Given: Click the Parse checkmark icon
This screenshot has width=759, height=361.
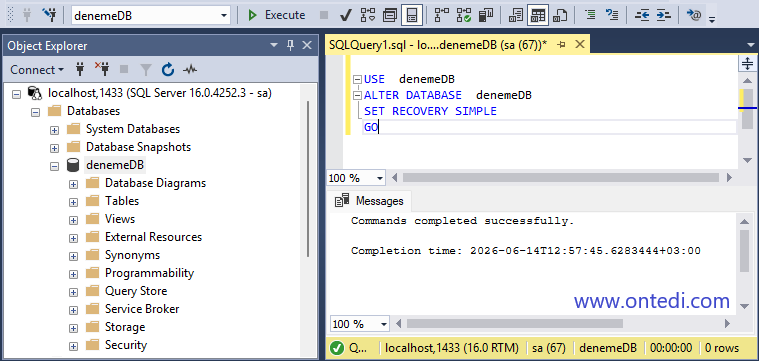Looking at the screenshot, I should 345,15.
